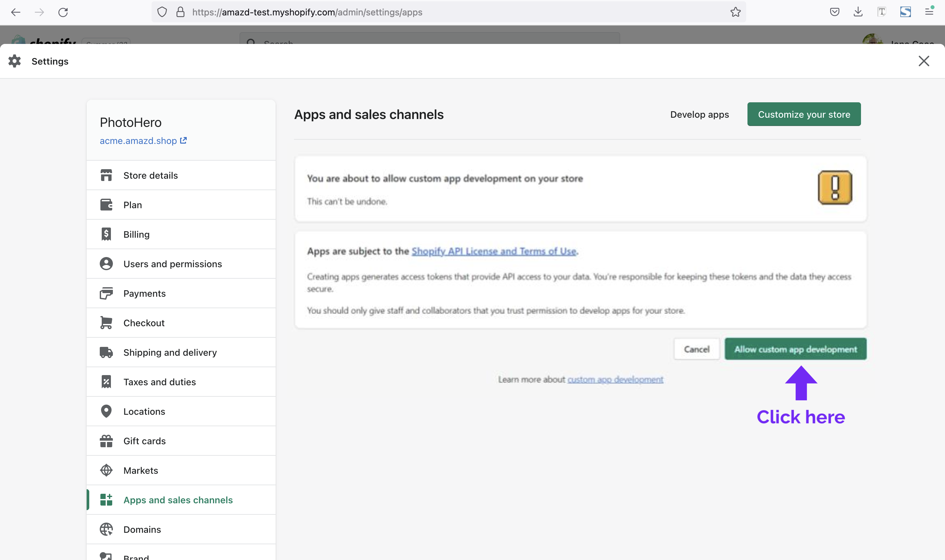Click the Apps and sales channels grid icon
This screenshot has height=560, width=945.
[x=106, y=500]
